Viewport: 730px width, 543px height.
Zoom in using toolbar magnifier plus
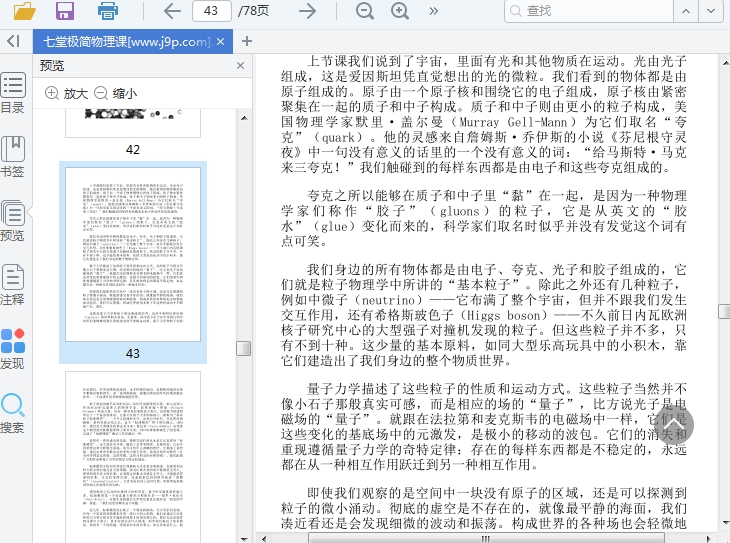pyautogui.click(x=400, y=11)
